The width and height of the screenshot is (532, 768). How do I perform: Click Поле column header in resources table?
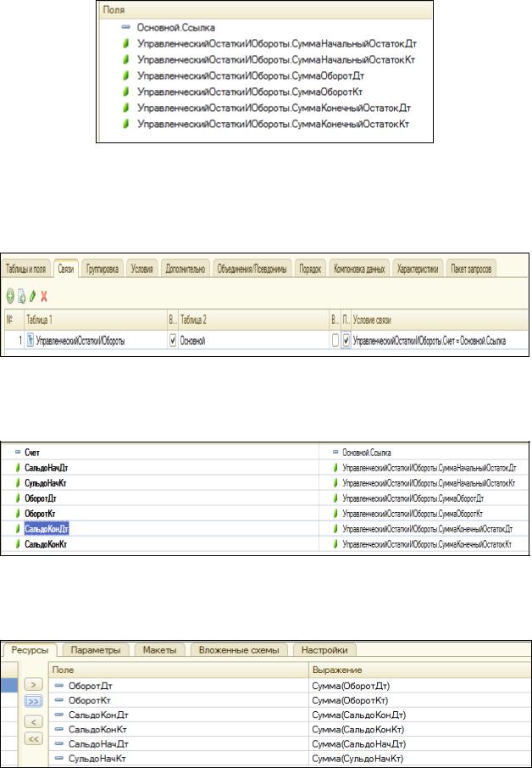coord(179,670)
